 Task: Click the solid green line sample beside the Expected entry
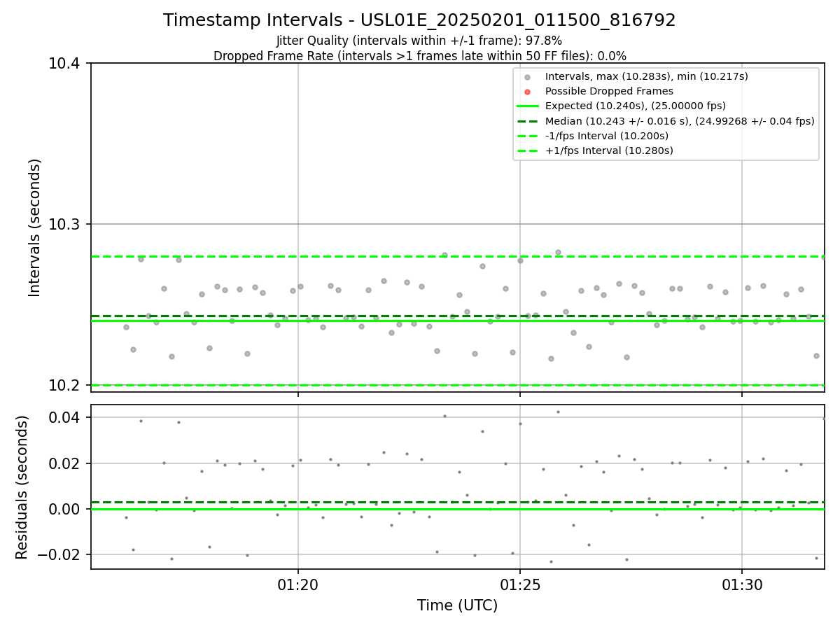pyautogui.click(x=528, y=106)
